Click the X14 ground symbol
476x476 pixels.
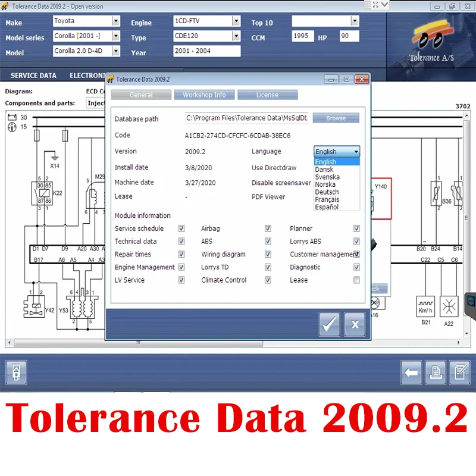(x=55, y=158)
